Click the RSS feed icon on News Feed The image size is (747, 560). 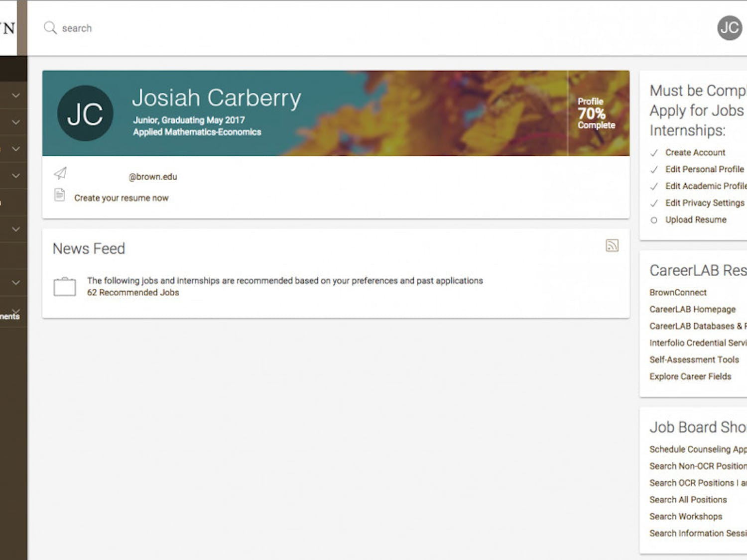[x=613, y=245]
